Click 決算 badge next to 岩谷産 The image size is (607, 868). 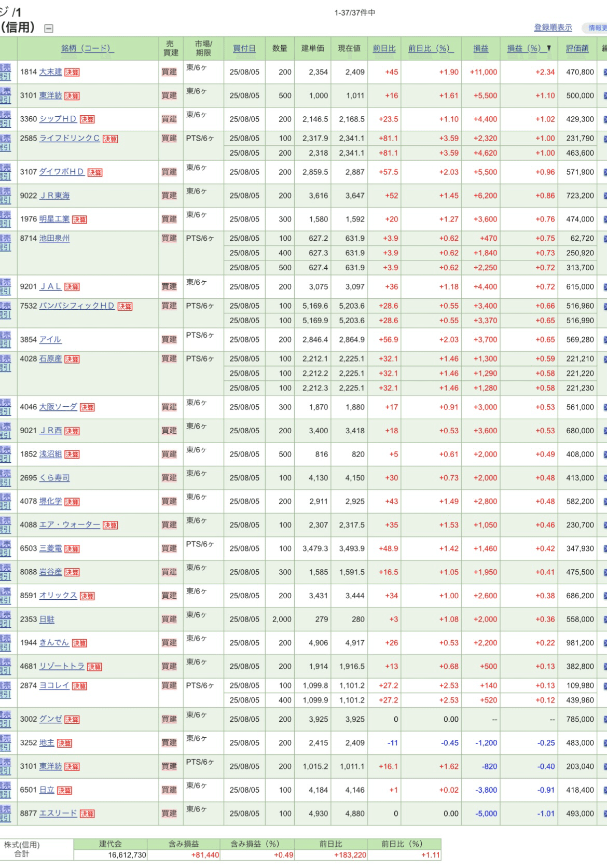pos(72,572)
